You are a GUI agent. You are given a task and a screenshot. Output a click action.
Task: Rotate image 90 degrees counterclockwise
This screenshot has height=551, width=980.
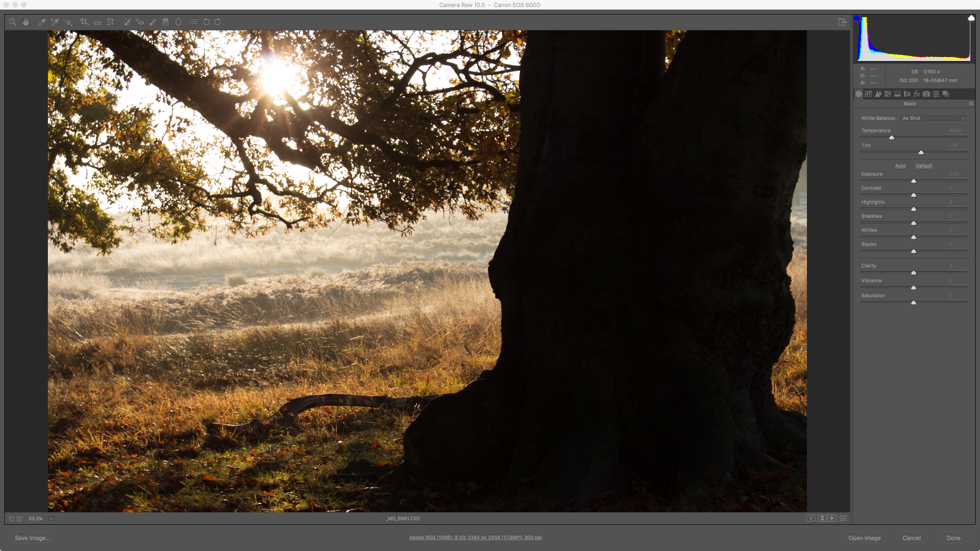206,22
